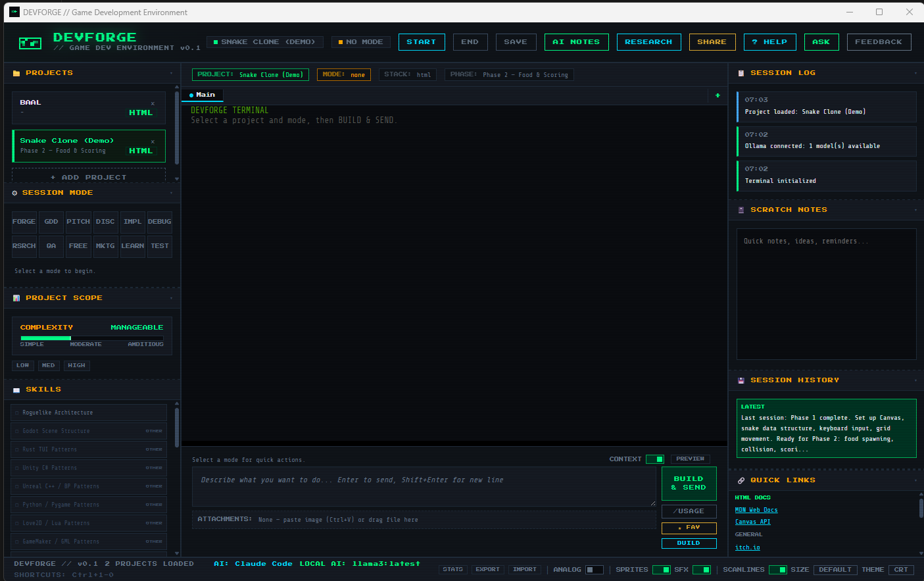Open the itch.io link
Image resolution: width=924 pixels, height=581 pixels.
click(747, 547)
